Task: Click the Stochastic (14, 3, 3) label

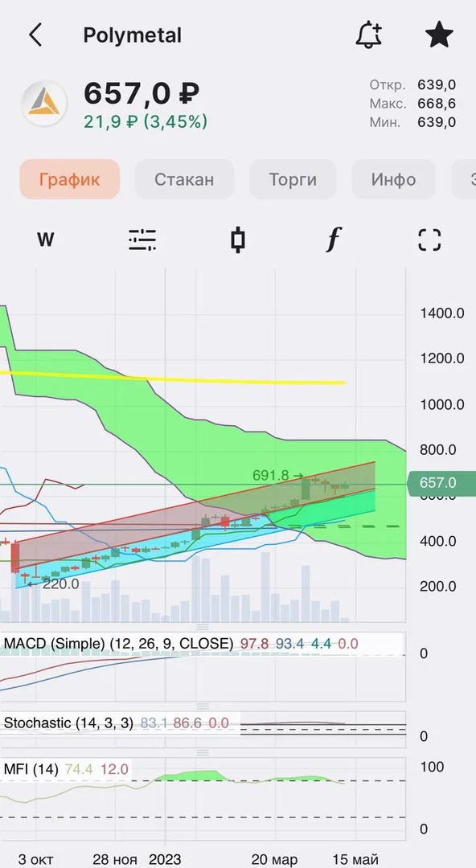Action: click(68, 723)
